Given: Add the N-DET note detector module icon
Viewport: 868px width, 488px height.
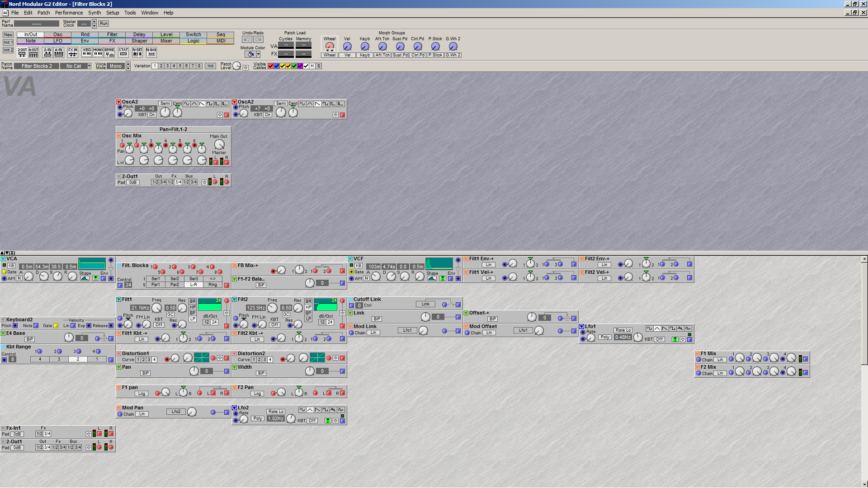Looking at the screenshot, I should click(137, 52).
